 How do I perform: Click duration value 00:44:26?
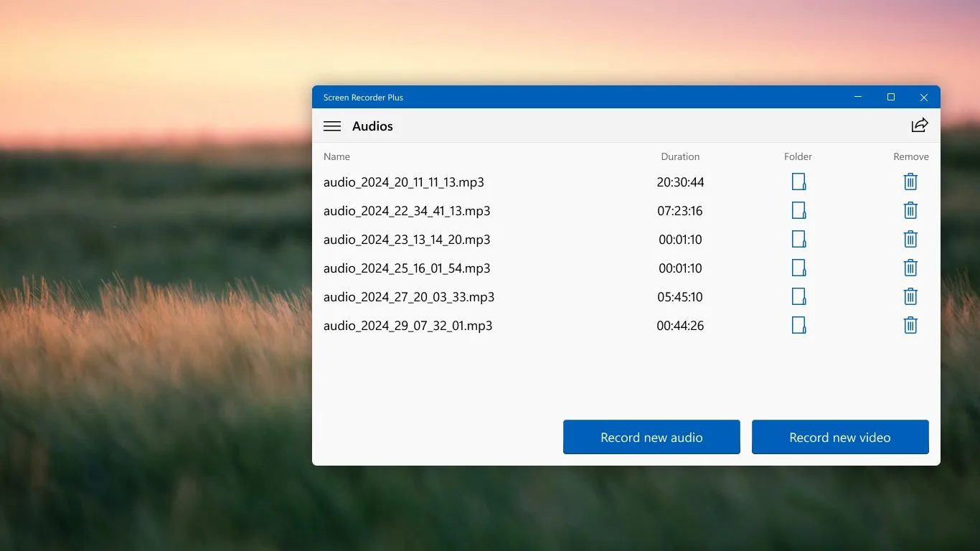click(680, 326)
